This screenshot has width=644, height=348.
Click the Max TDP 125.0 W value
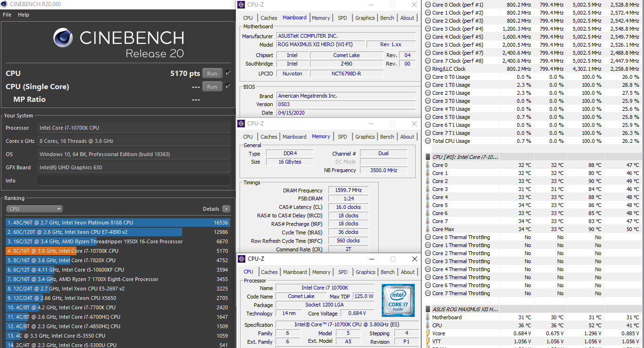tap(364, 296)
